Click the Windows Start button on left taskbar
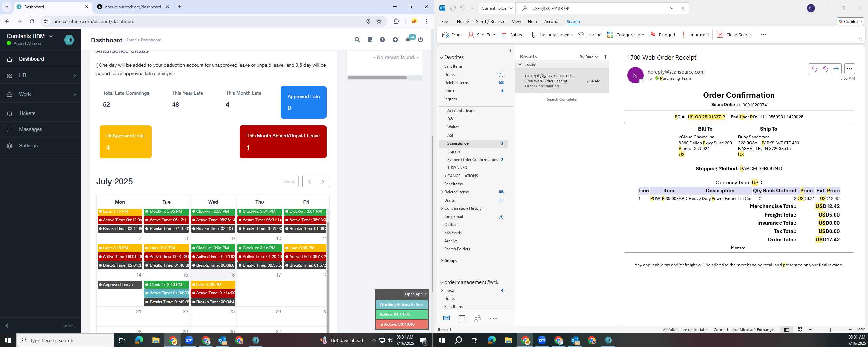This screenshot has width=868, height=347. 8,340
